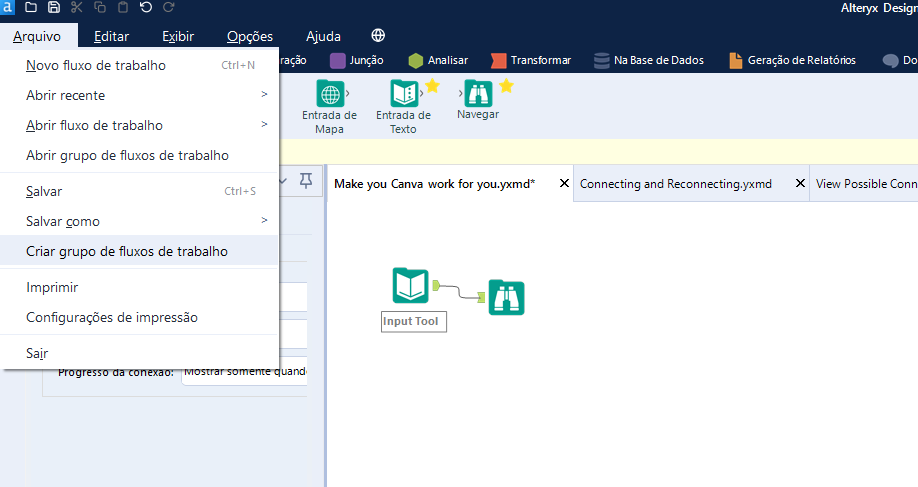
Task: Open the Editar menu
Action: tap(111, 36)
